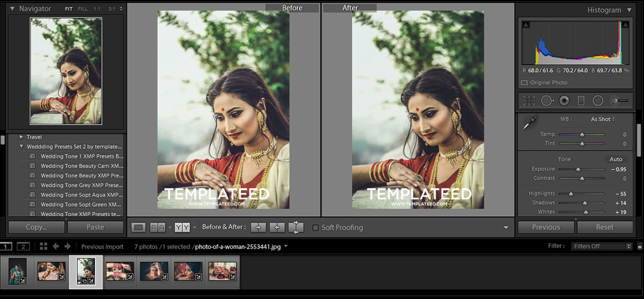Set Navigator zoom to FIT
The image size is (644, 299).
pyautogui.click(x=70, y=9)
